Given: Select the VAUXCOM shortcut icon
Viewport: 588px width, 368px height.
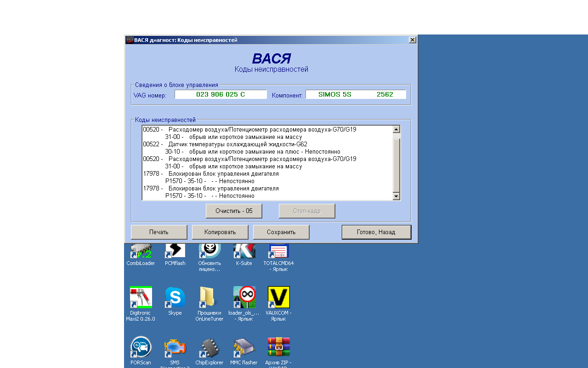Looking at the screenshot, I should tap(278, 298).
